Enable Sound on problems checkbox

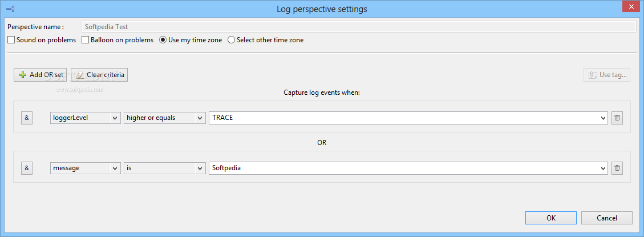[11, 40]
